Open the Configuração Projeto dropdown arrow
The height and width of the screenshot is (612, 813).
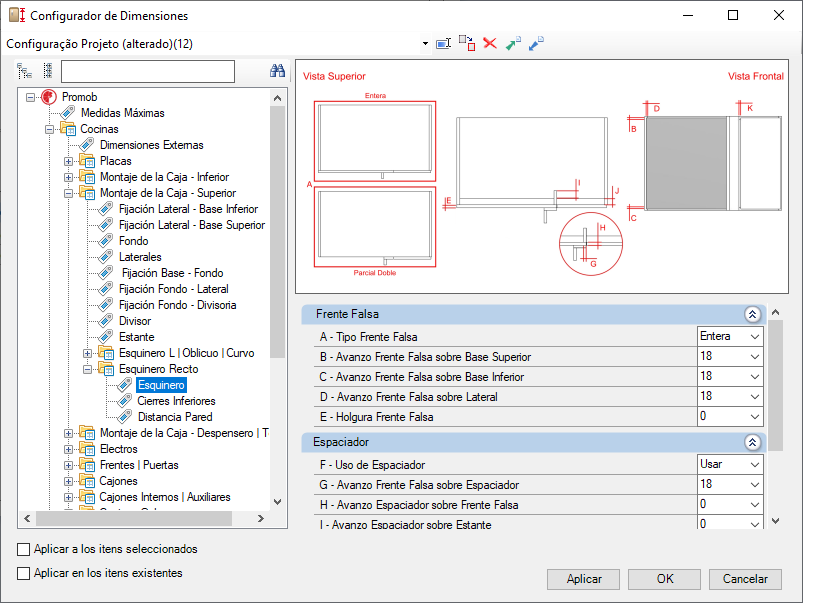425,44
